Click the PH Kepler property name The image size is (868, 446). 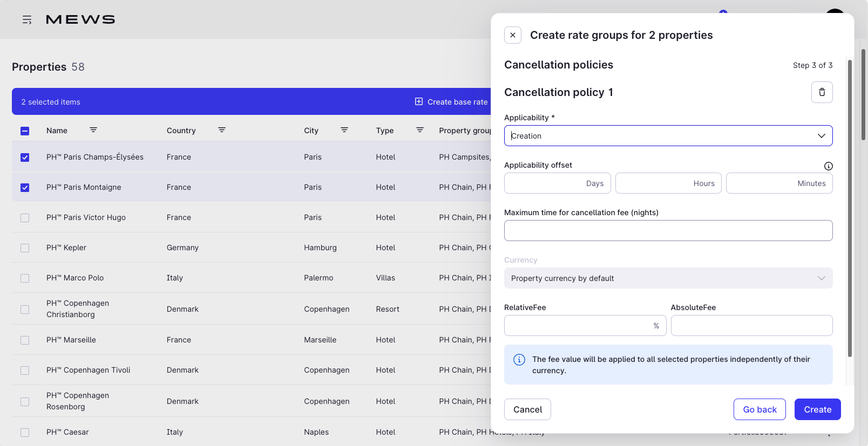coord(66,248)
